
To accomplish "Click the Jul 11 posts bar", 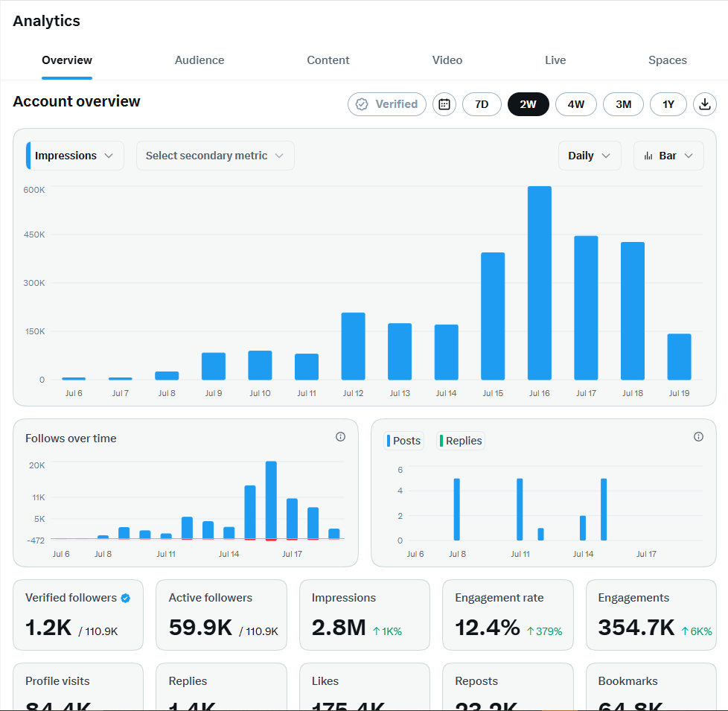I will (520, 509).
